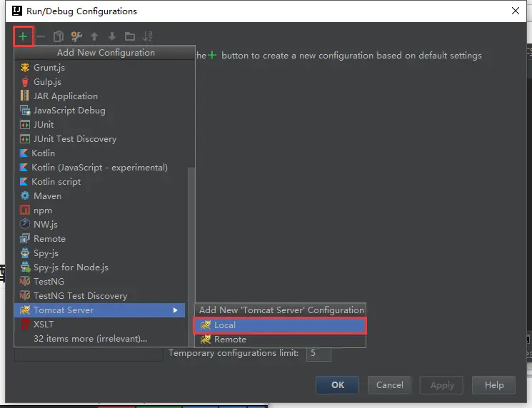Click the Copy Configuration icon
Screen dimensions: 532x408
(59, 36)
